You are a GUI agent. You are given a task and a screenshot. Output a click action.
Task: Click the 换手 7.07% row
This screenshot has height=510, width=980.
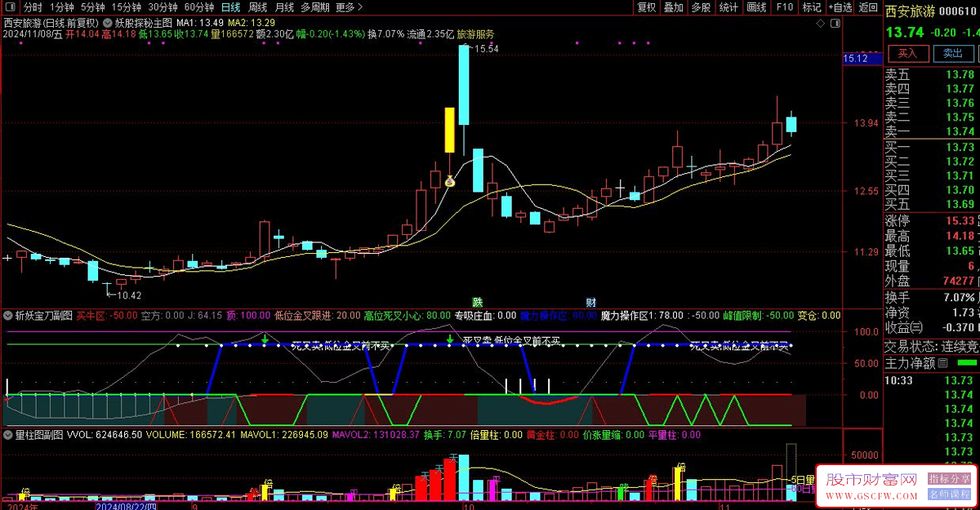pyautogui.click(x=932, y=297)
